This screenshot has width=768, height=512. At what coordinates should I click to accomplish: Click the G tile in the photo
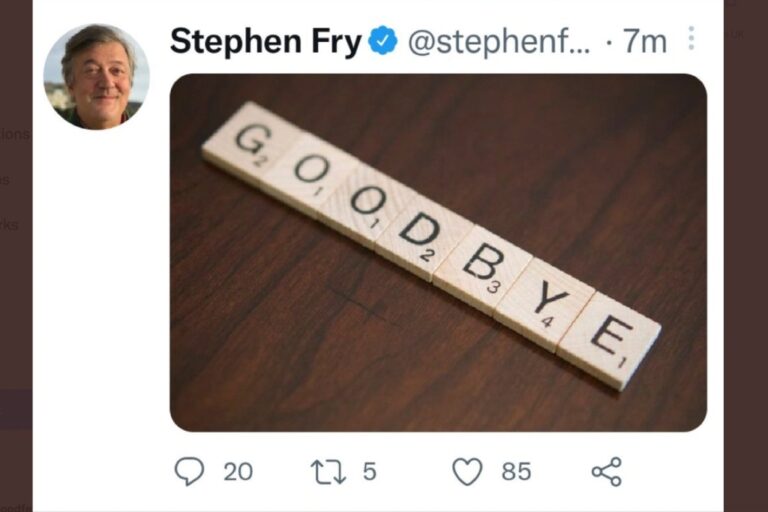251,142
